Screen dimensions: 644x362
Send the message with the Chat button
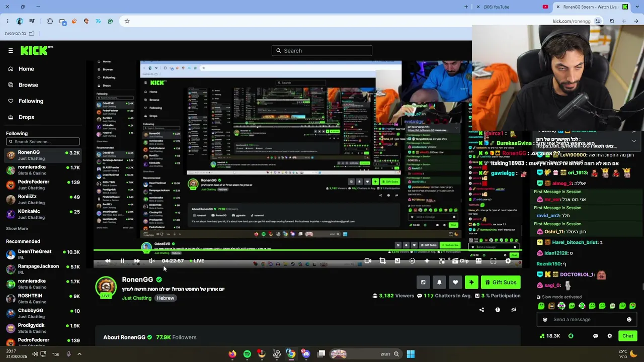[627, 336]
